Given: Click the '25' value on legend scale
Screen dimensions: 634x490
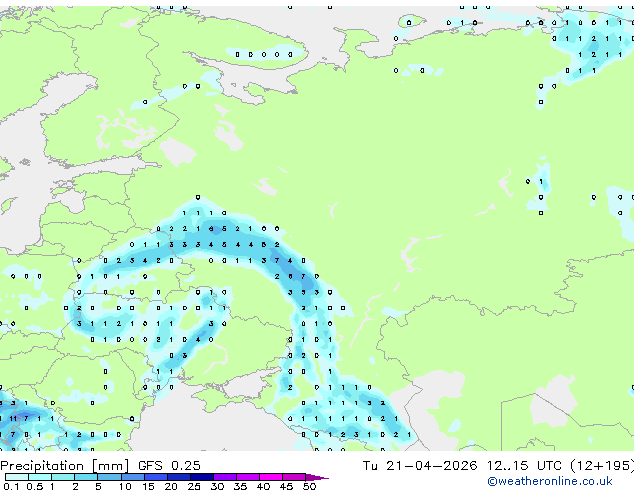Looking at the screenshot, I should [194, 486].
